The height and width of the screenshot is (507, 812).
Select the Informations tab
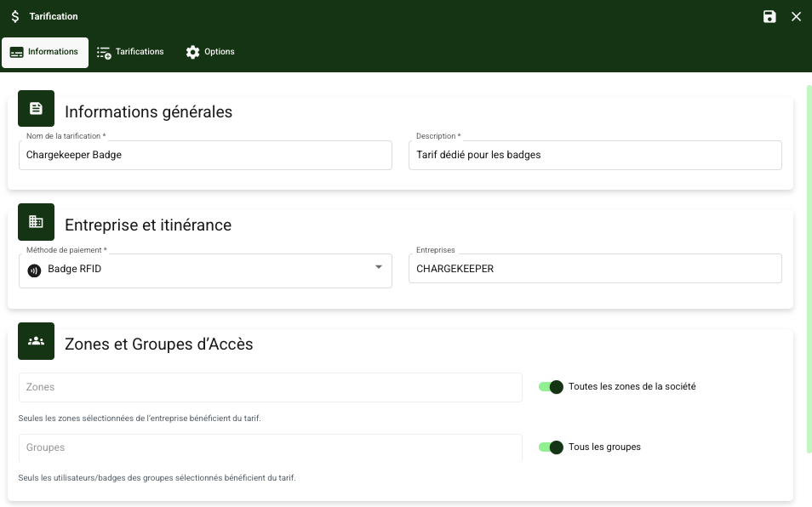click(45, 52)
